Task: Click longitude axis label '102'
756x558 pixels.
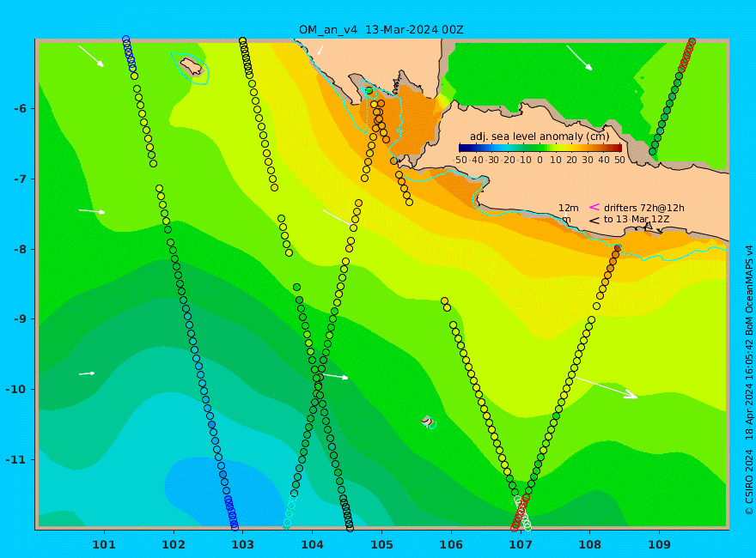Action: (x=174, y=544)
